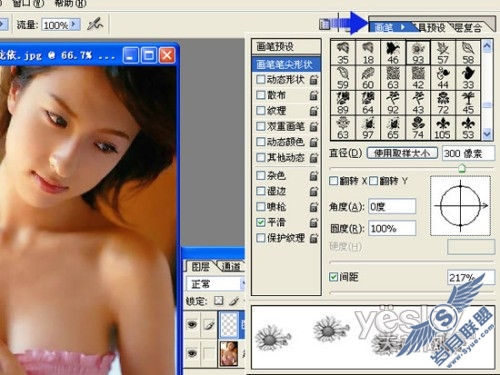
Task: Click roundness 100% input field
Action: [392, 228]
